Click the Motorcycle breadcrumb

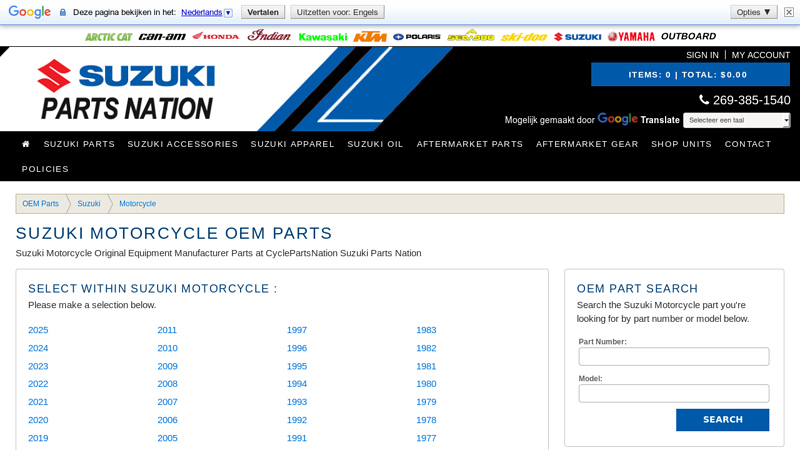[137, 204]
